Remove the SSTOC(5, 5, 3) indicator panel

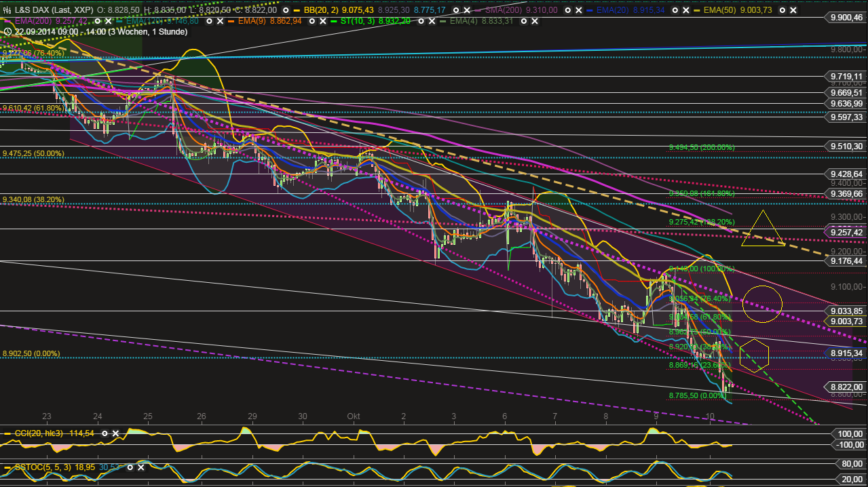(x=140, y=467)
